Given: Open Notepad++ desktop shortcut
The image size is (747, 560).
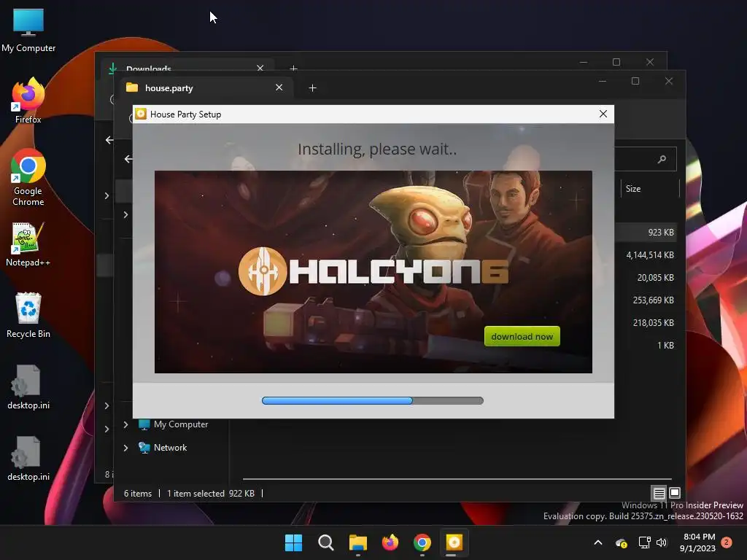Looking at the screenshot, I should [28, 244].
